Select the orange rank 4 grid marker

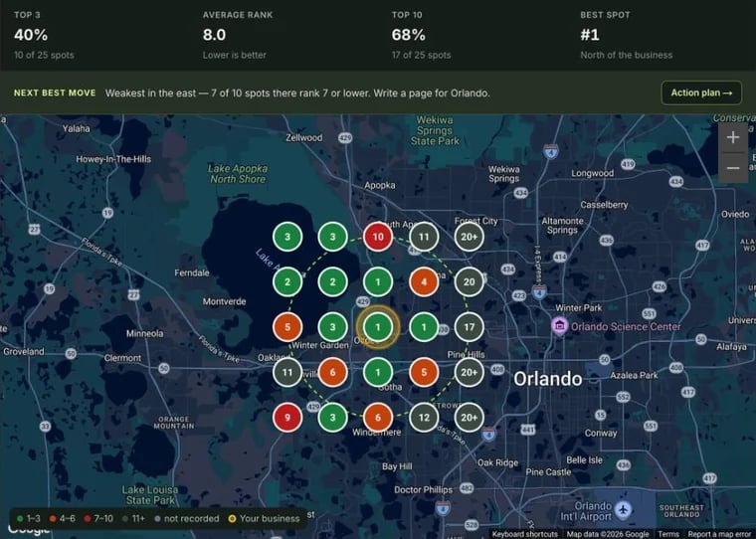[x=424, y=281]
